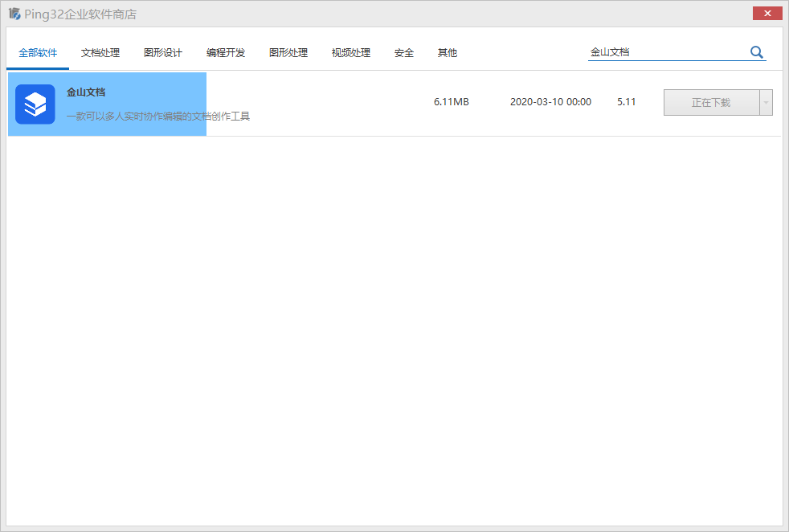
Task: Click the description 一款可以多人实时协作编辑的文档创作工具
Action: point(158,117)
